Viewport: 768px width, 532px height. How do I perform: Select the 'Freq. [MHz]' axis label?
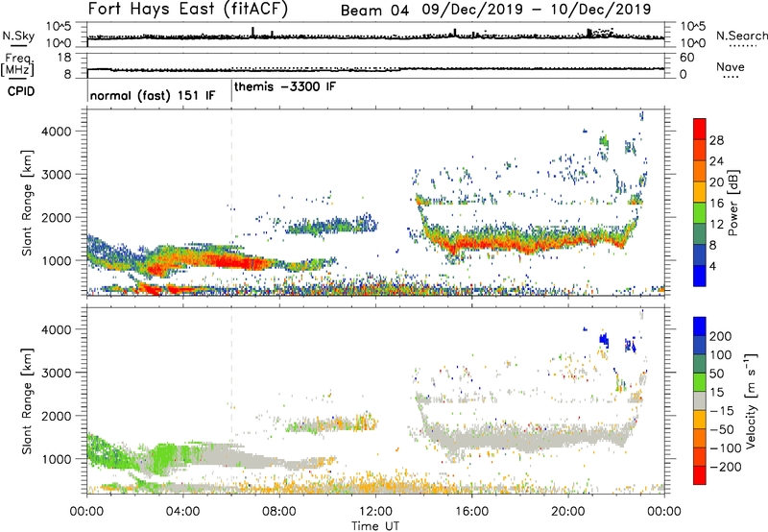point(17,64)
